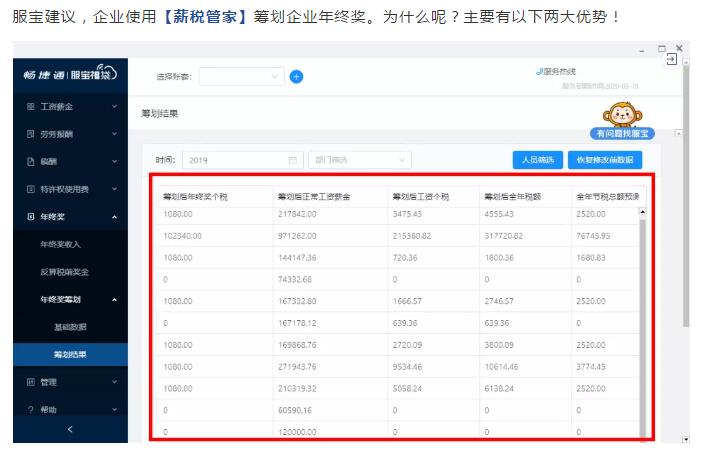The width and height of the screenshot is (707, 457).
Task: Click the 年终奖 sidebar icon
Action: (31, 216)
